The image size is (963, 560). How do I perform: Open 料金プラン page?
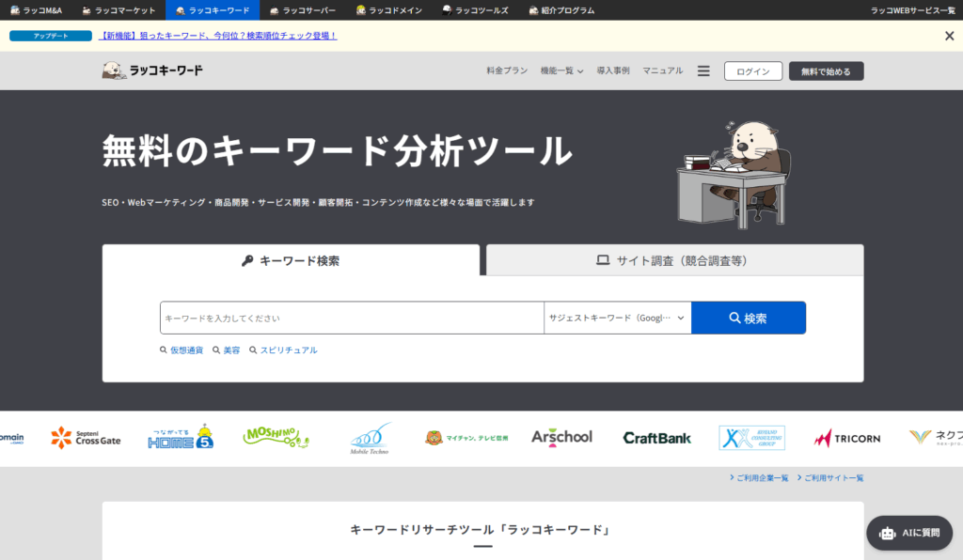(x=507, y=70)
